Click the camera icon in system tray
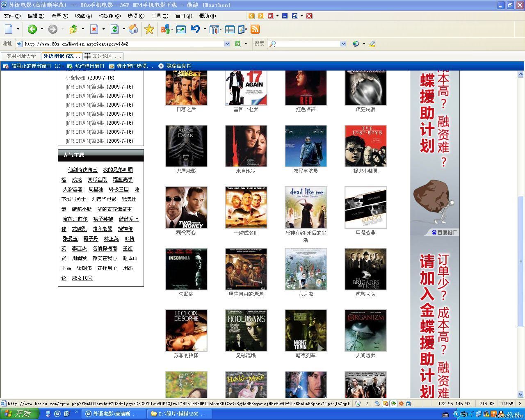525x420 pixels. (x=464, y=414)
